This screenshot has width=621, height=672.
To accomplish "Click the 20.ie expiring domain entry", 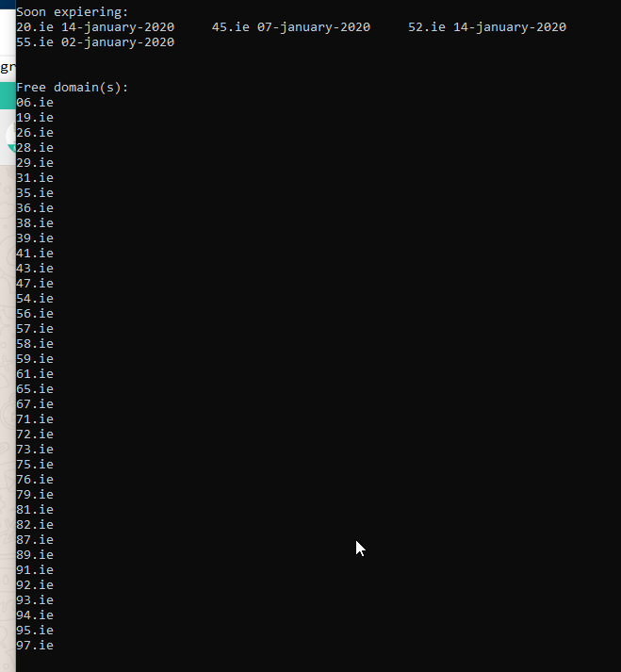I will coord(95,27).
